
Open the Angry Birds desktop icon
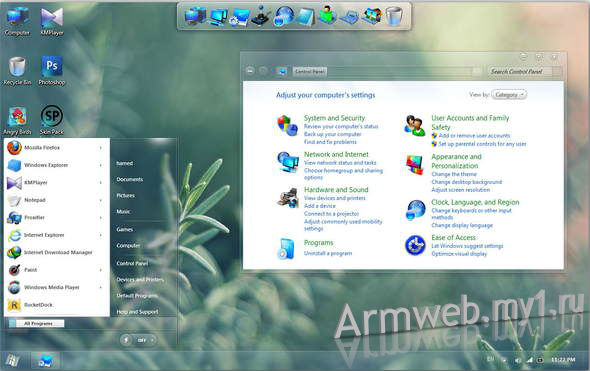coord(17,121)
